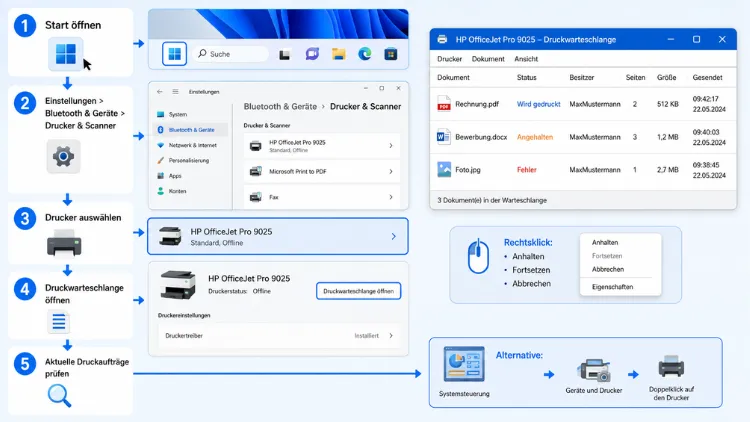Select System in the settings sidebar
Viewport: 750px width, 422px height.
pyautogui.click(x=190, y=114)
